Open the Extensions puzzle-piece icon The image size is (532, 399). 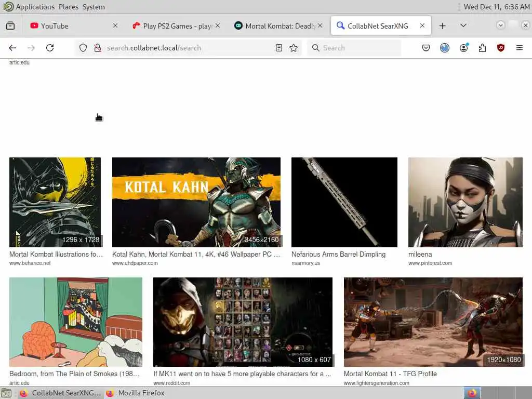point(482,48)
